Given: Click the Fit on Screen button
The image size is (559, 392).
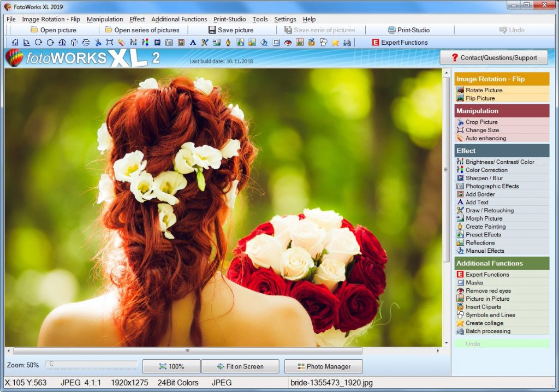Looking at the screenshot, I should [x=240, y=366].
